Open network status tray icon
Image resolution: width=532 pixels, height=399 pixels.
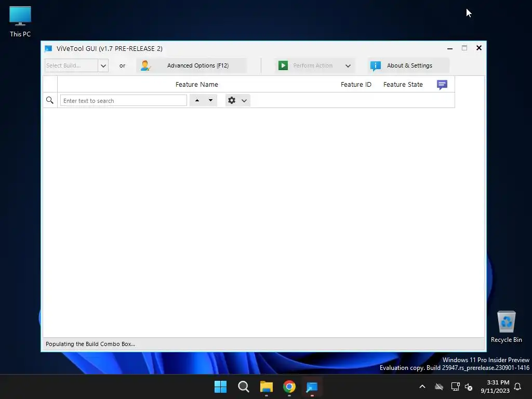coord(455,387)
